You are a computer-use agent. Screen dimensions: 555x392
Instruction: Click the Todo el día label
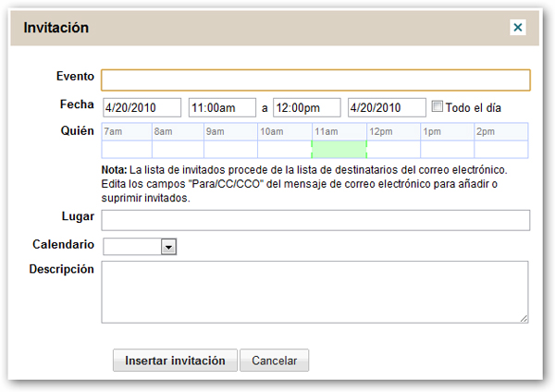pyautogui.click(x=474, y=107)
